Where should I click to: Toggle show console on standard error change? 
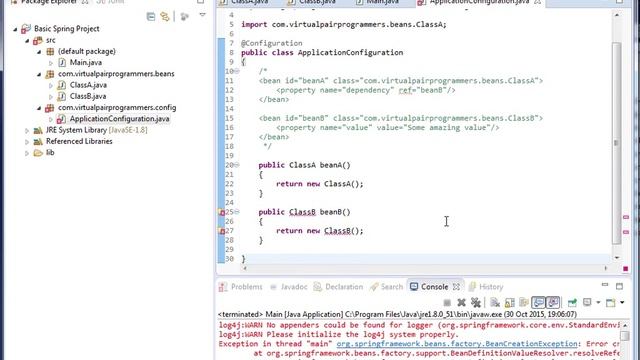(x=553, y=303)
